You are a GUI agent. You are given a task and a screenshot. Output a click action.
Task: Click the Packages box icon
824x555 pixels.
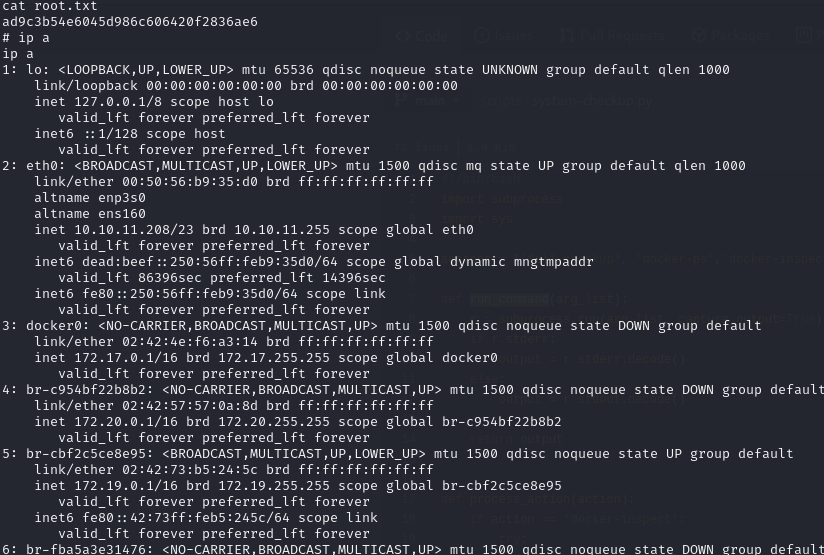698,35
